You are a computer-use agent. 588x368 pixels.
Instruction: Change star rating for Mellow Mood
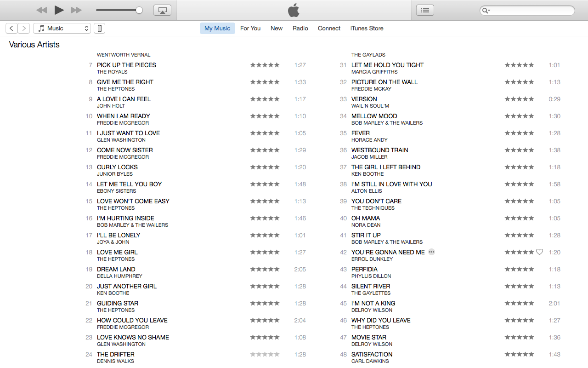tap(519, 116)
